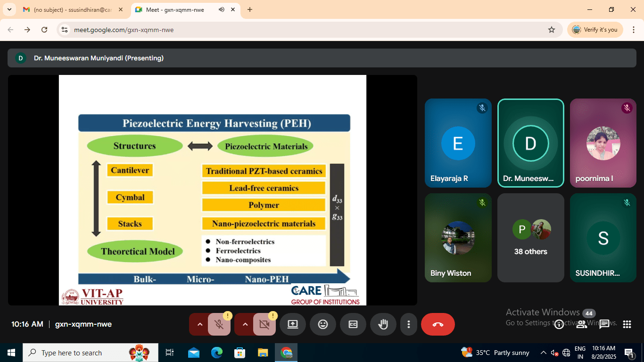Click the address bar URL field
Image resolution: width=644 pixels, height=362 pixels.
[306, 30]
